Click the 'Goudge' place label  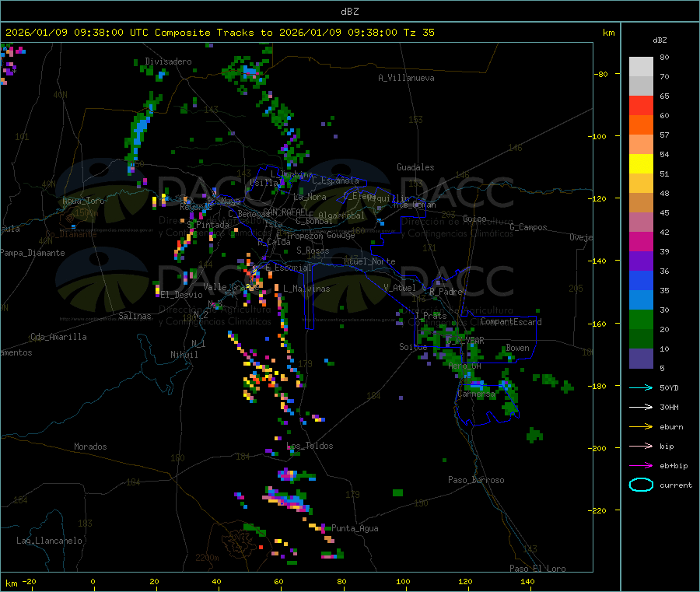(341, 235)
